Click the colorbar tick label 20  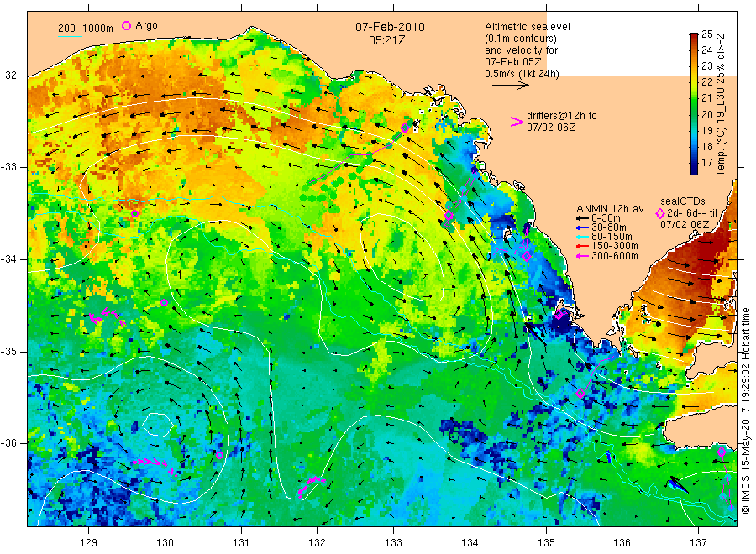click(x=706, y=114)
